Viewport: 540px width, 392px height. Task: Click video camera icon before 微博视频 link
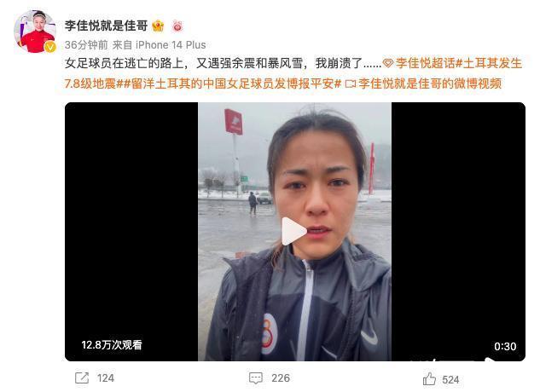click(x=351, y=84)
